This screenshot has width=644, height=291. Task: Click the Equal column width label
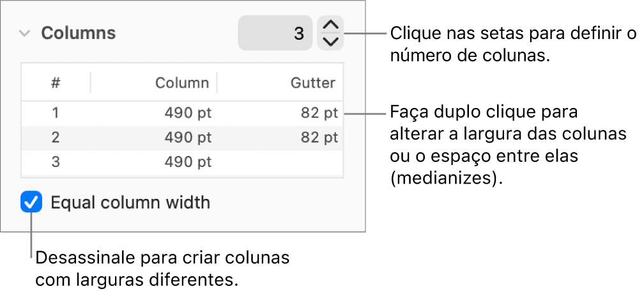(x=130, y=203)
